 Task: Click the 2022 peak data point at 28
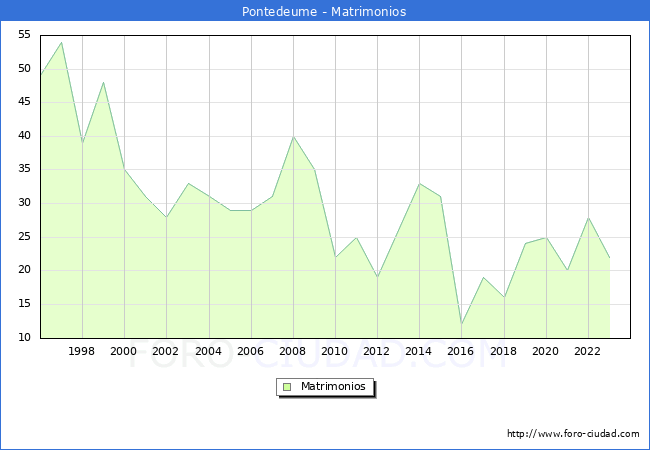pos(588,217)
